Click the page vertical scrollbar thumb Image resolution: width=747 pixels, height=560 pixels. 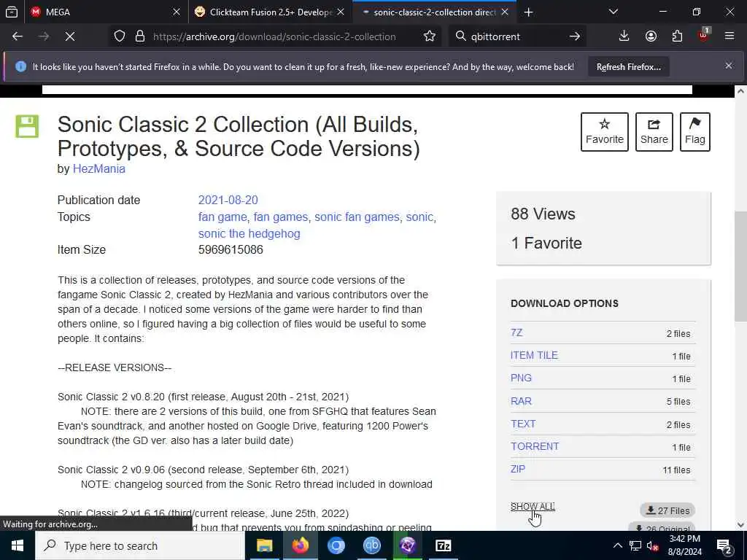[740, 265]
